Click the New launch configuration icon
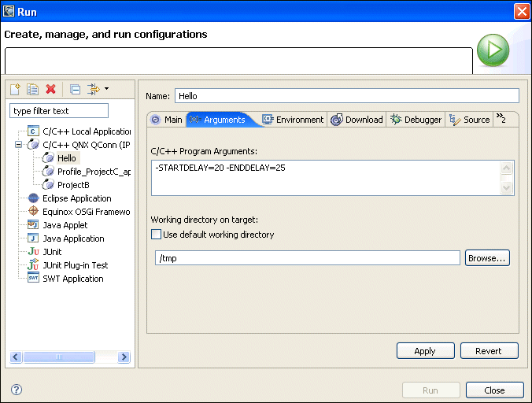This screenshot has width=532, height=403. [x=15, y=90]
